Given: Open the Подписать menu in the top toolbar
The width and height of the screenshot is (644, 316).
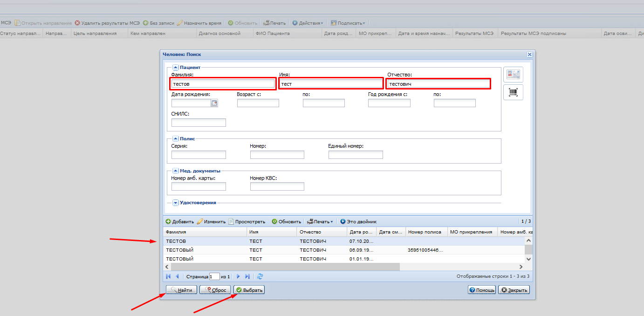Looking at the screenshot, I should click(348, 23).
